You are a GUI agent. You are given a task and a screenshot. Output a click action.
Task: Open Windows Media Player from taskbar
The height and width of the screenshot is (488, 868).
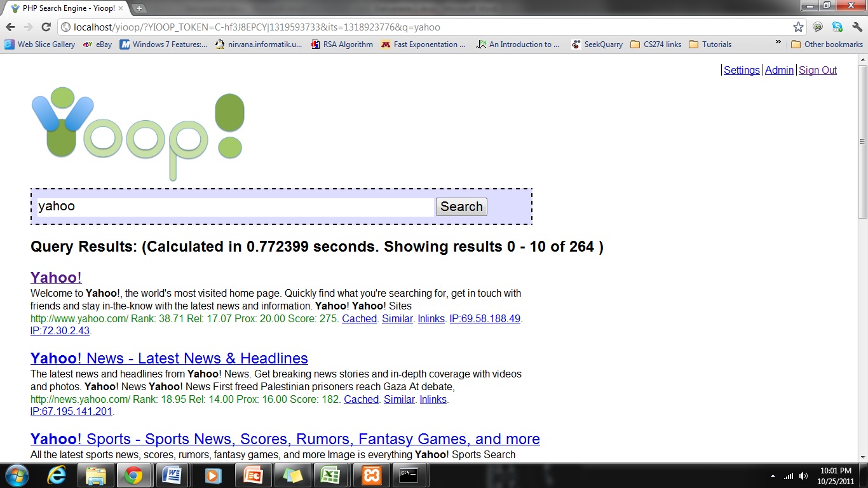213,475
